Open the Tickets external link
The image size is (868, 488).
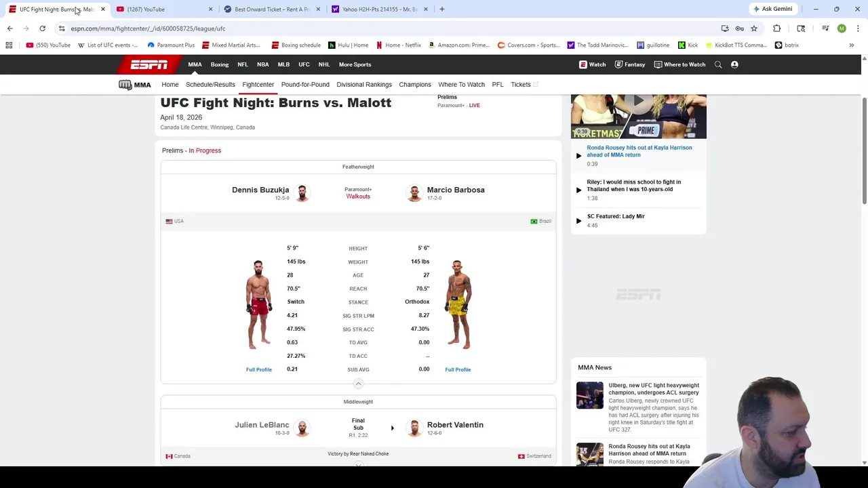[524, 85]
